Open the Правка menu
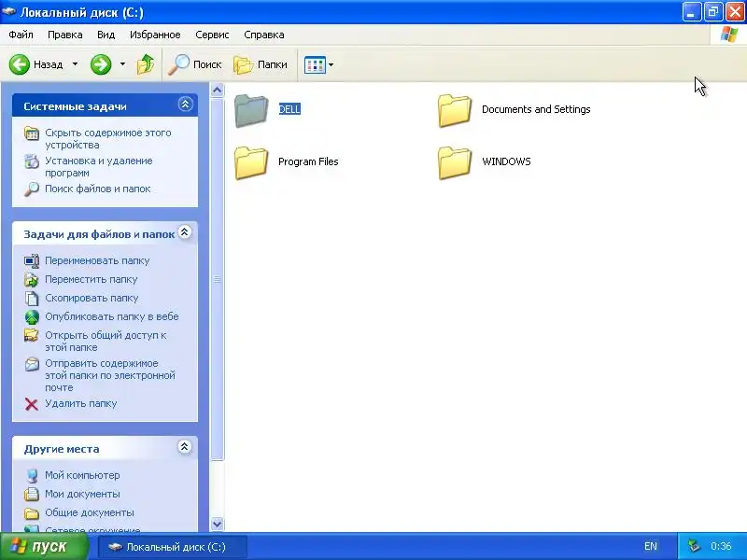 pyautogui.click(x=64, y=35)
